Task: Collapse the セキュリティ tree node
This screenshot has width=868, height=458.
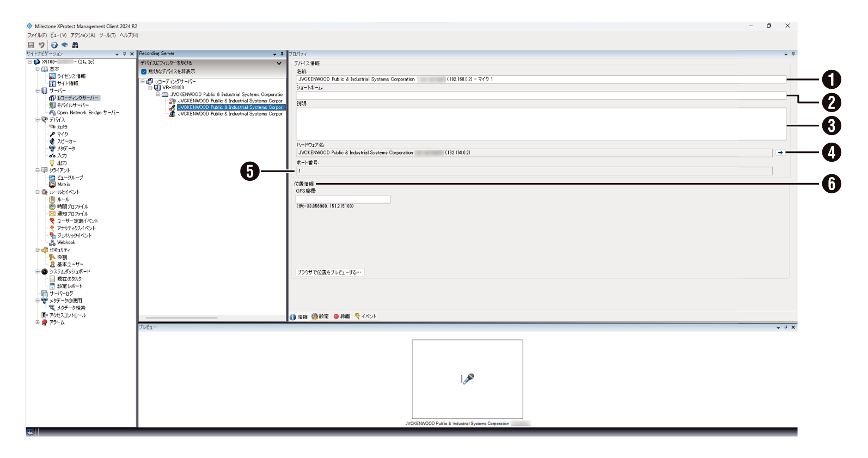Action: [x=38, y=250]
